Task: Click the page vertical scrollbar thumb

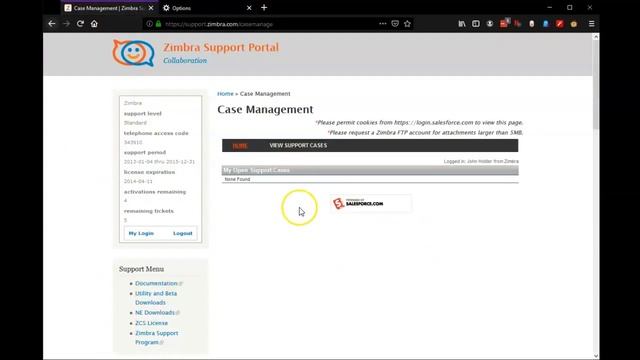Action: pyautogui.click(x=596, y=86)
